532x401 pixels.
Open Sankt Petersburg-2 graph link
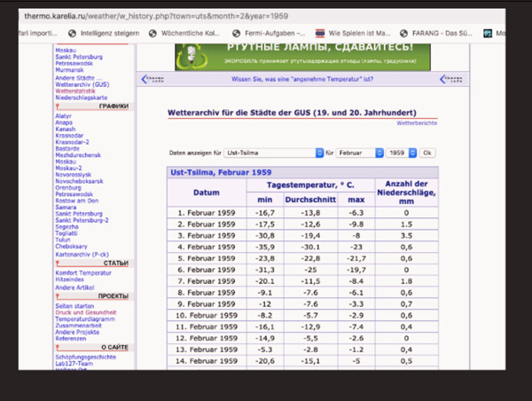(82, 220)
